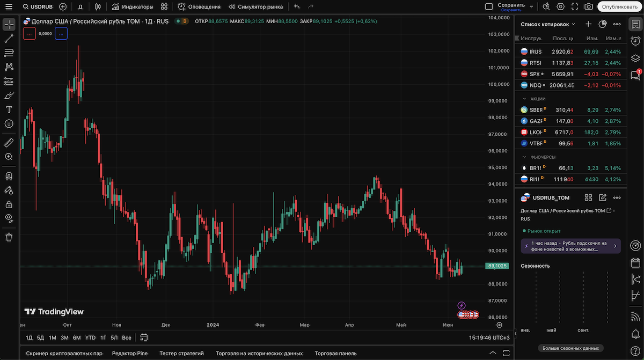Add a symbol to the watchlist
Viewport: 644px width, 360px height.
coord(588,24)
